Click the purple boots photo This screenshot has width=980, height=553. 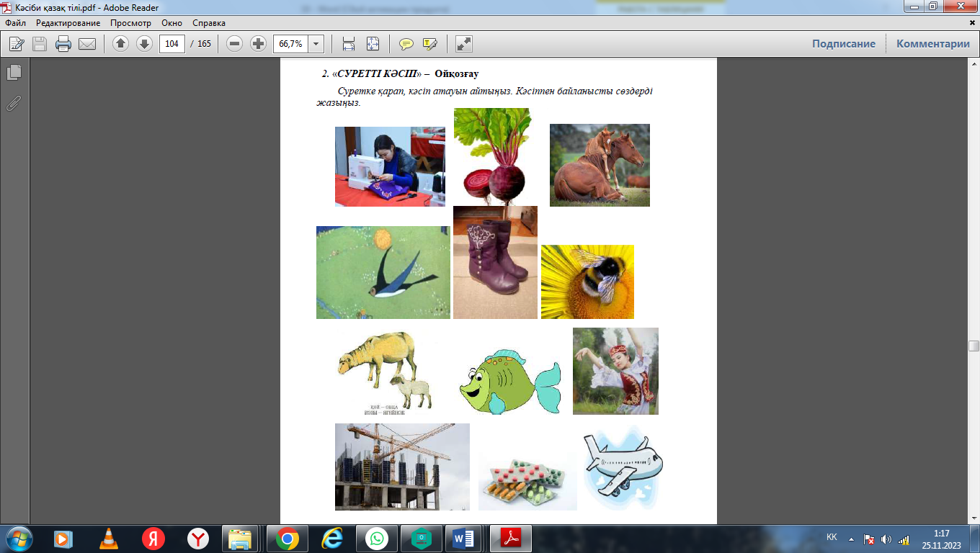tap(495, 262)
